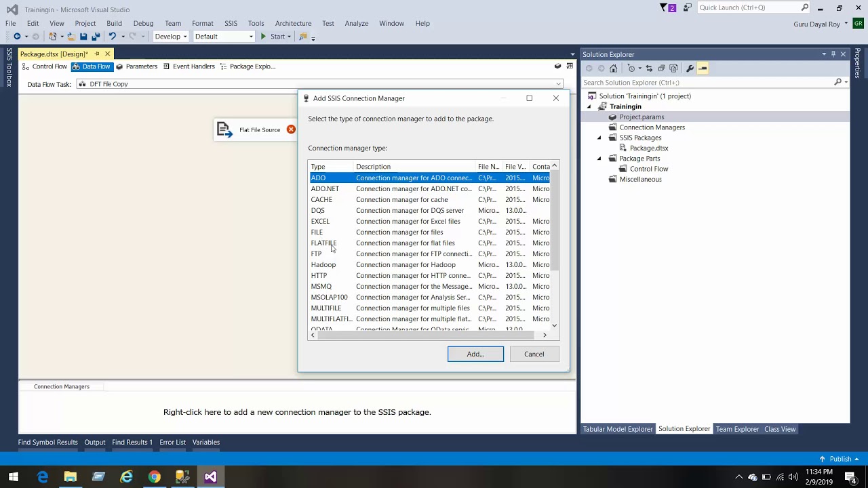Viewport: 868px width, 488px height.
Task: Open the Architecture menu
Action: pos(293,23)
